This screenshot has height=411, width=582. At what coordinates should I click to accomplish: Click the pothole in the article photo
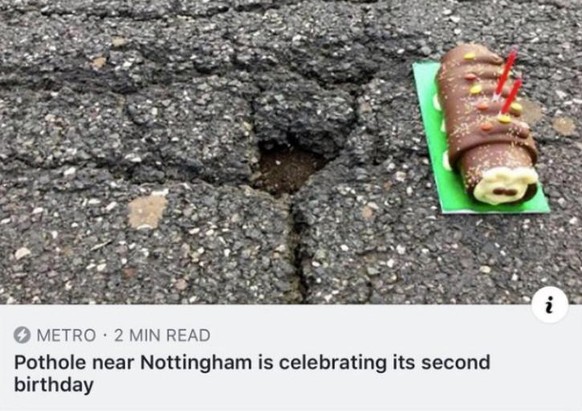click(x=288, y=169)
